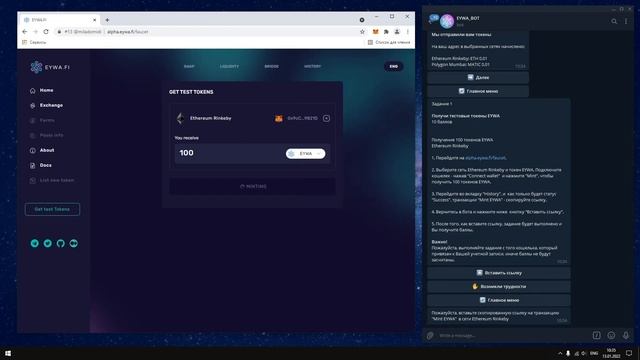The image size is (640, 360).
Task: Go forward in the browser
Action: pos(35,31)
